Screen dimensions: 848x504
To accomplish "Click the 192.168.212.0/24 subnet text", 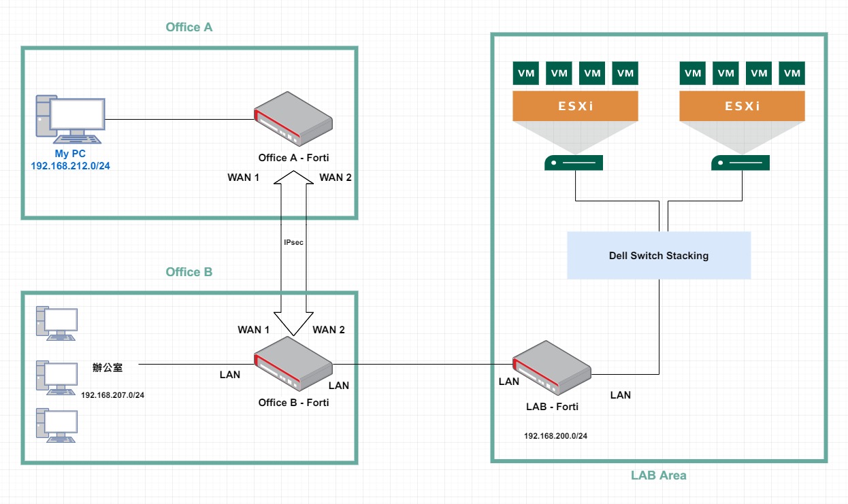I will (x=71, y=166).
